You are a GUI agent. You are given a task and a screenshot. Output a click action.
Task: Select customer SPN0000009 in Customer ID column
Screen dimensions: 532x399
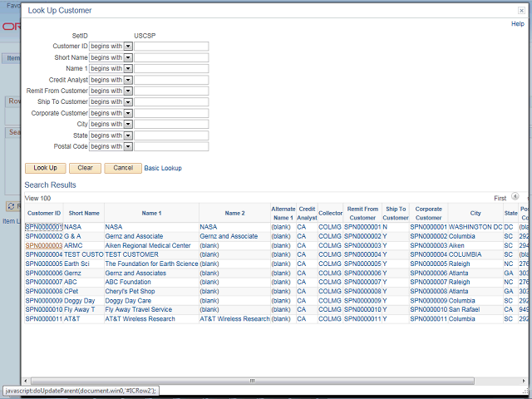[x=44, y=301]
